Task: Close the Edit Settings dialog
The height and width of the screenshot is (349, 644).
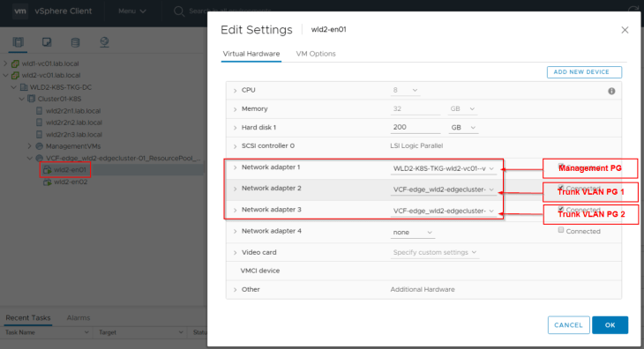Action: coord(625,30)
